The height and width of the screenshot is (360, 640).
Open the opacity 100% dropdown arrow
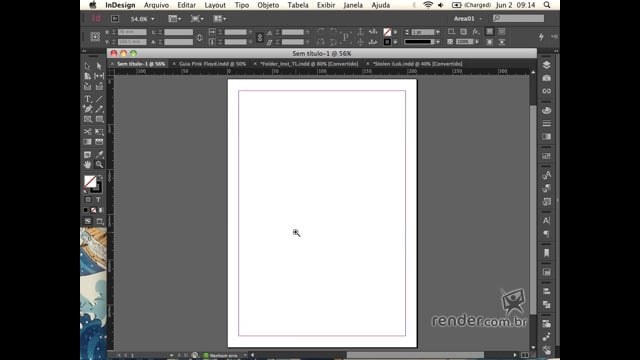coord(477,42)
